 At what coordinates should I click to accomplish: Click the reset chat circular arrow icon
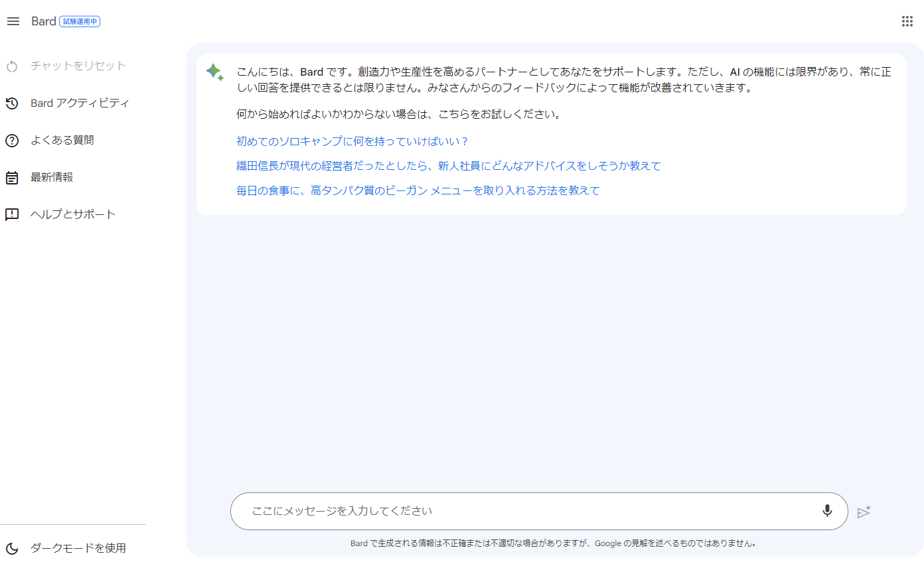pyautogui.click(x=12, y=66)
